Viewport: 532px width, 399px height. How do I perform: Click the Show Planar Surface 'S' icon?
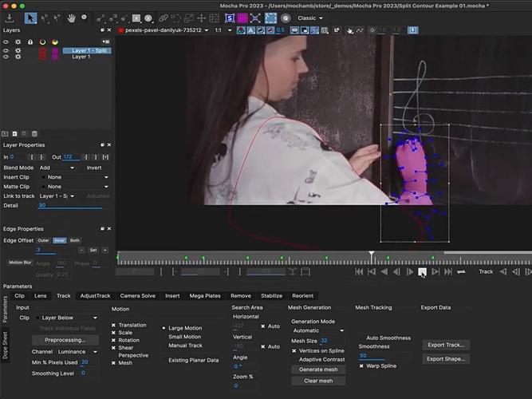(230, 18)
